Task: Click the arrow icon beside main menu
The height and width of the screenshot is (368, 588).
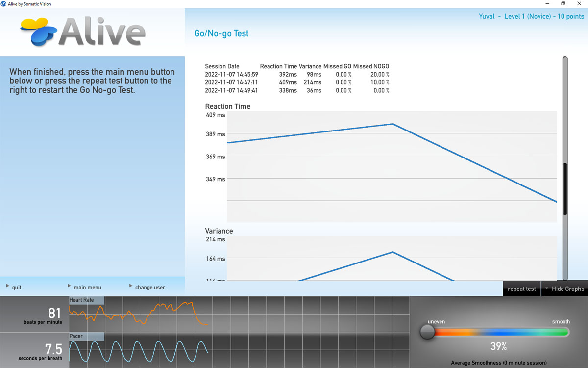Action: pyautogui.click(x=69, y=286)
